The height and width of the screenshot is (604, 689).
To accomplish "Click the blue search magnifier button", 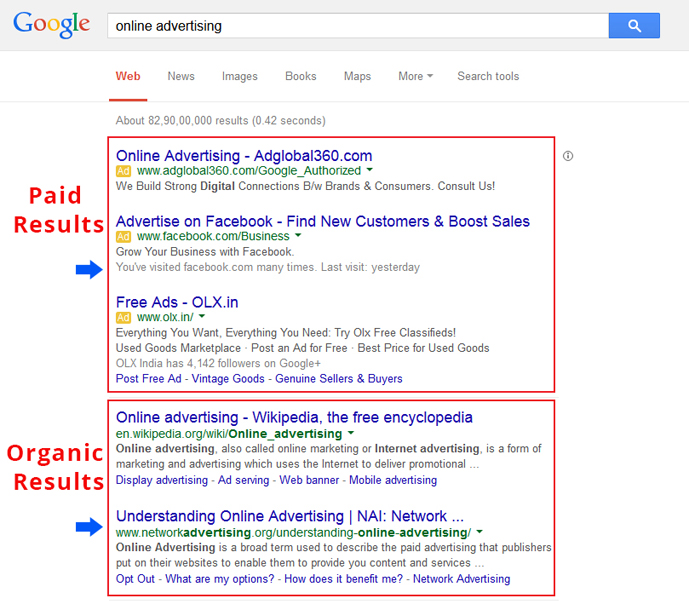I will click(634, 26).
